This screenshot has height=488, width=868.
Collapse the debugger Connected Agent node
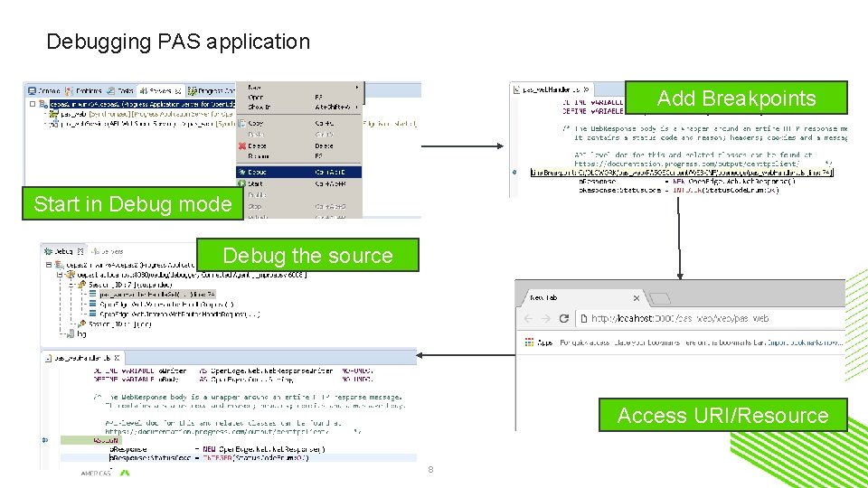pos(60,275)
